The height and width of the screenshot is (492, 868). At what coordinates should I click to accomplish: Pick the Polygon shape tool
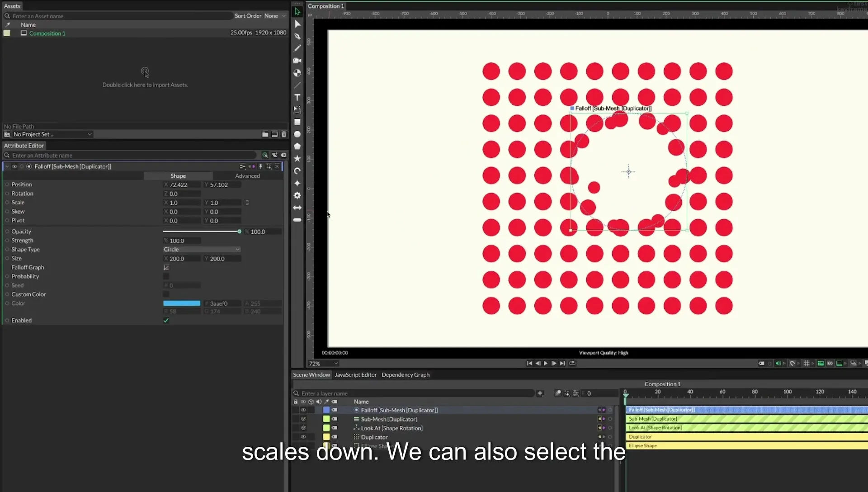pos(297,146)
